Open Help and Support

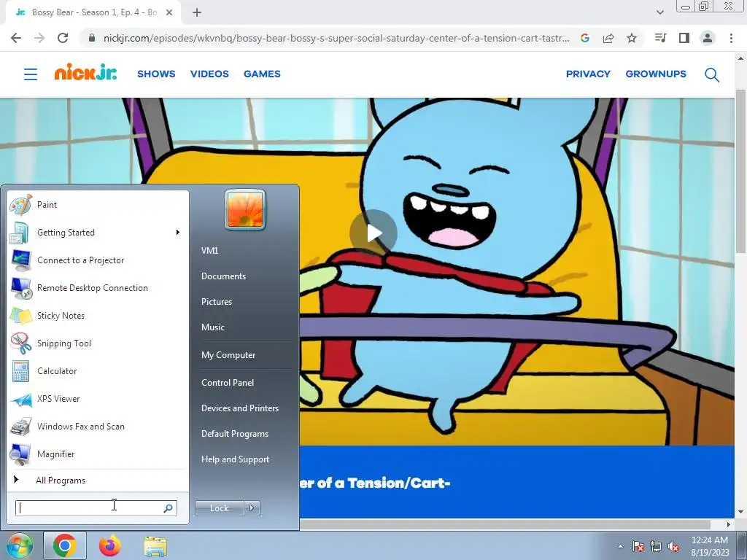[x=235, y=459]
